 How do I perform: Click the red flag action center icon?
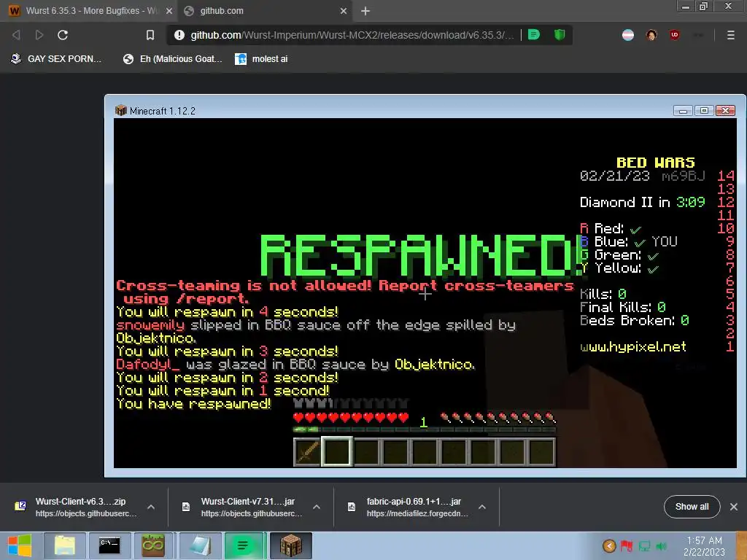pyautogui.click(x=627, y=545)
